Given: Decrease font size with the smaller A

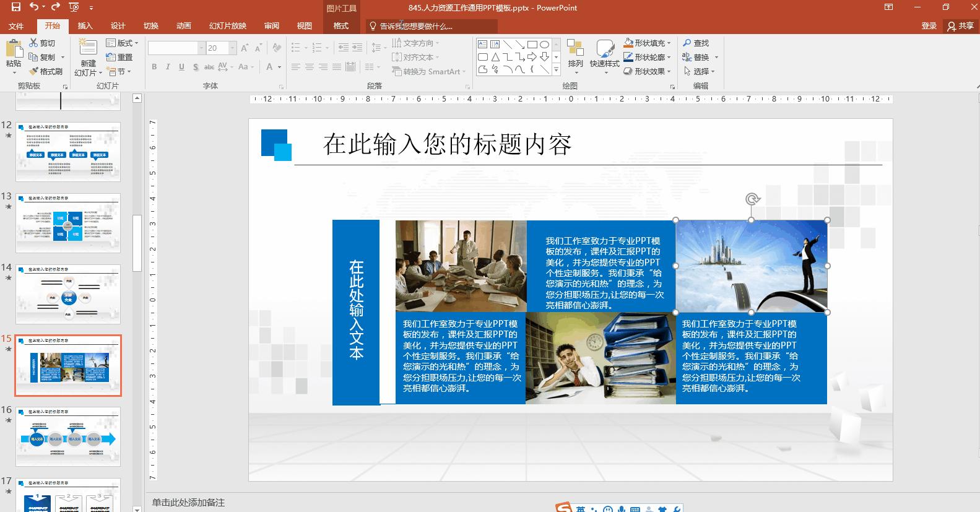Looking at the screenshot, I should click(260, 48).
